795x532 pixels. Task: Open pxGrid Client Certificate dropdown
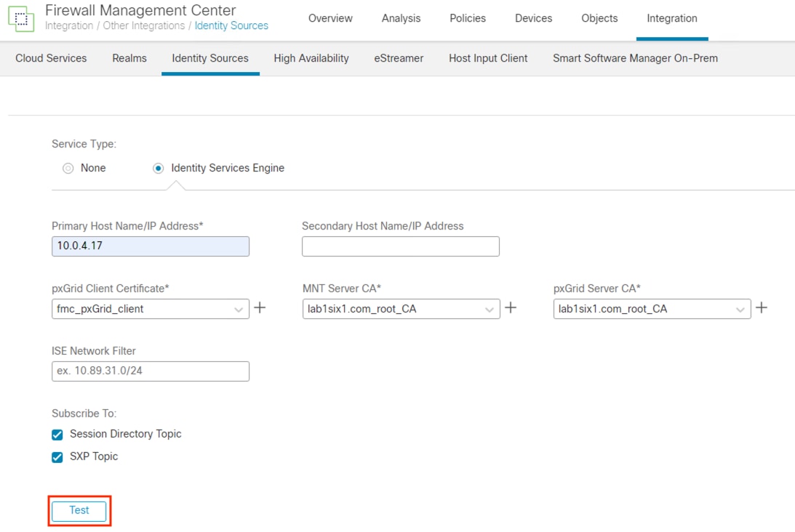(x=151, y=309)
